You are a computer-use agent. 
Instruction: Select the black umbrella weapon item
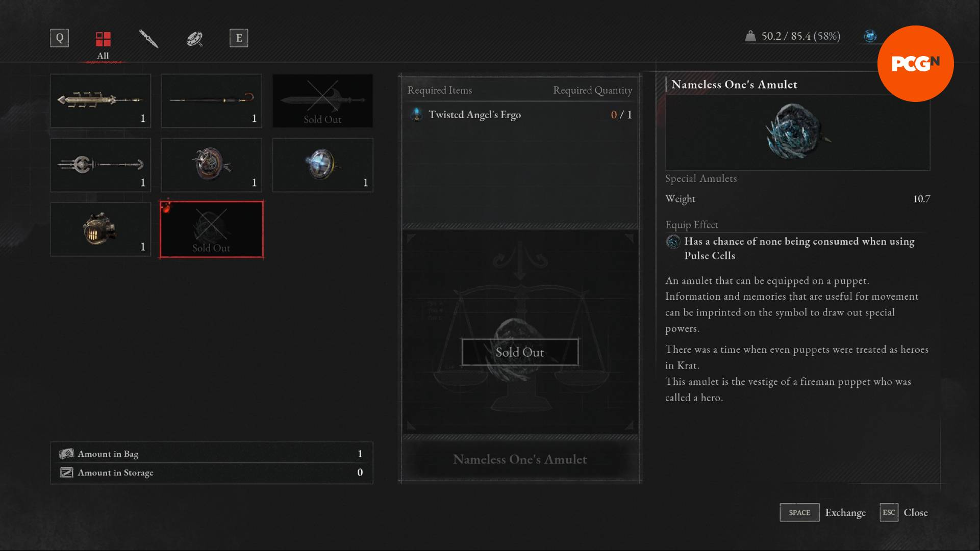(x=212, y=100)
